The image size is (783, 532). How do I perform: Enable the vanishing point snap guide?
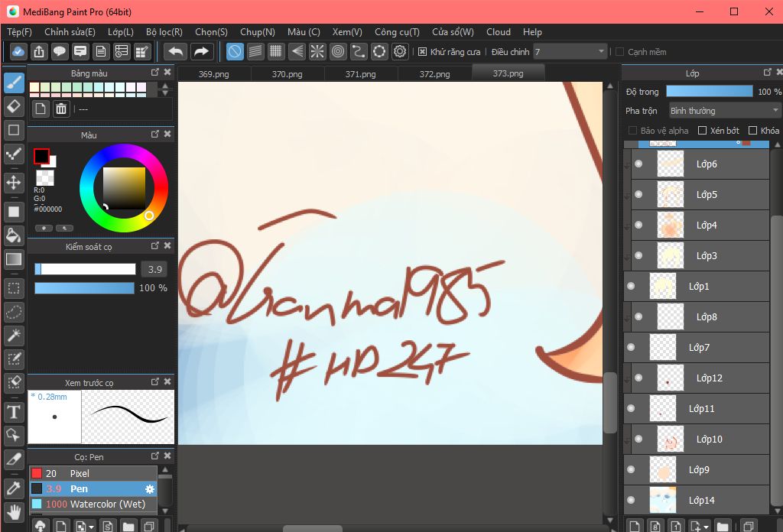(297, 51)
